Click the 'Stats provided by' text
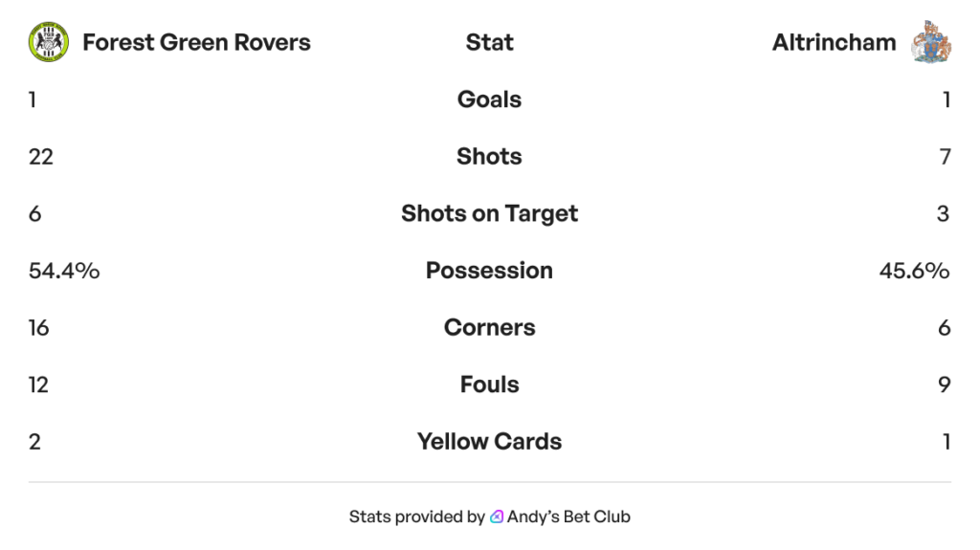Image resolution: width=980 pixels, height=550 pixels. coord(416,517)
